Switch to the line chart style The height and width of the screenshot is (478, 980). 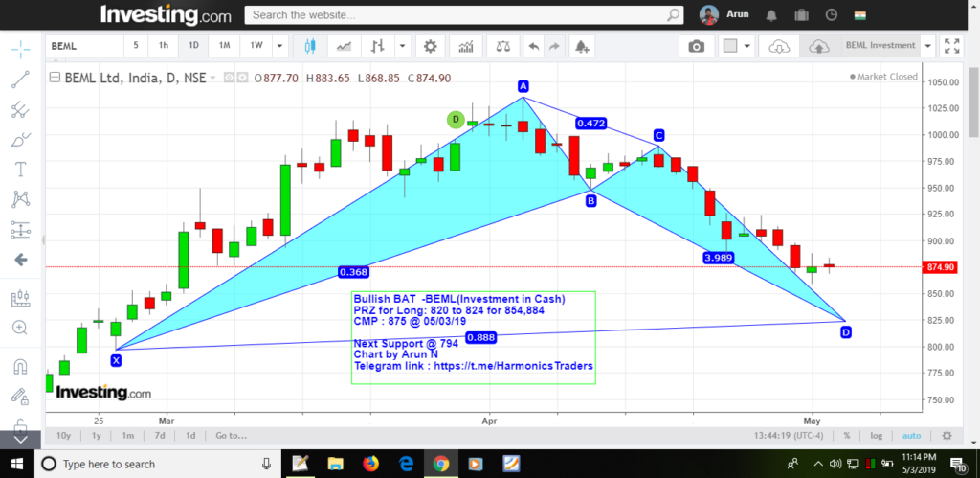click(x=344, y=46)
